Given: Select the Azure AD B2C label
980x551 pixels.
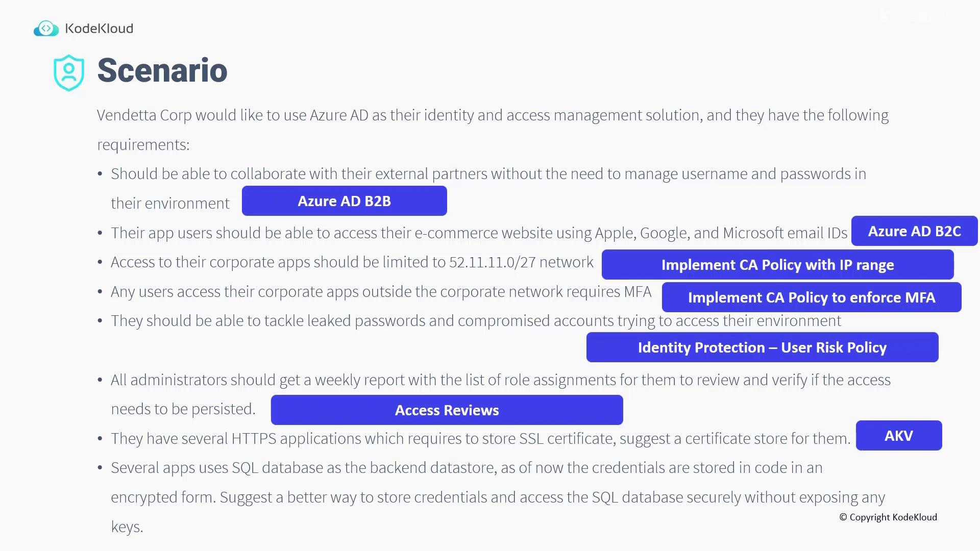Looking at the screenshot, I should 914,231.
